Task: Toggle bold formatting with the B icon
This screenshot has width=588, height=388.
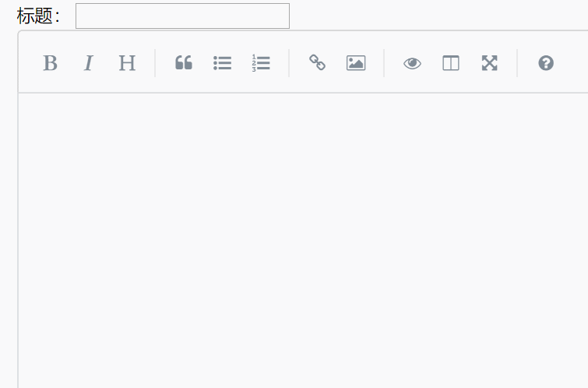Action: [51, 63]
